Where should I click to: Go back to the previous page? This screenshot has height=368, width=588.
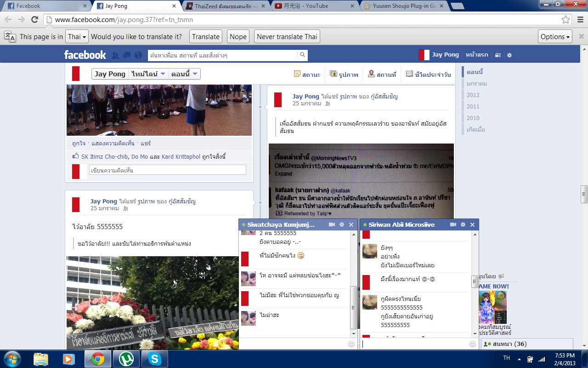[x=8, y=20]
